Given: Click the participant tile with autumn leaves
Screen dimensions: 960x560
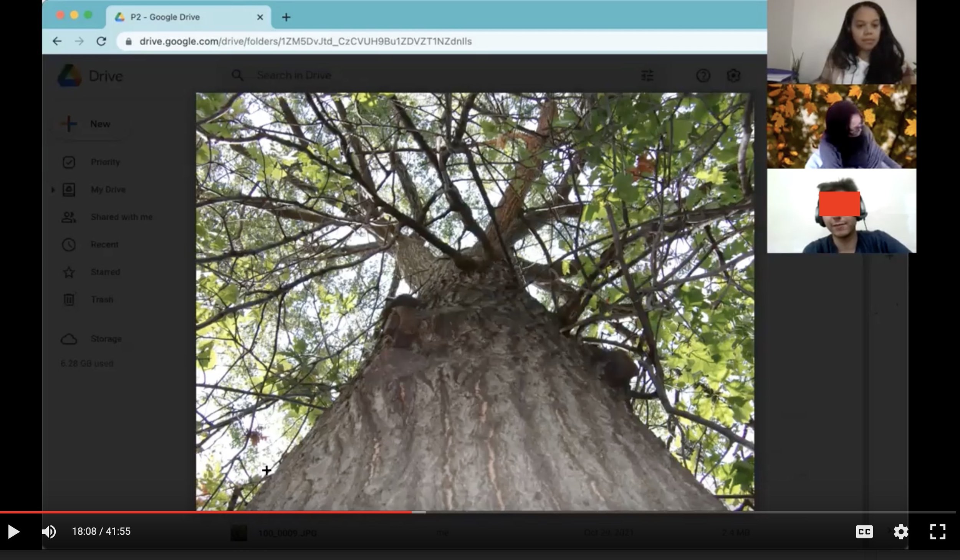Looking at the screenshot, I should (842, 126).
